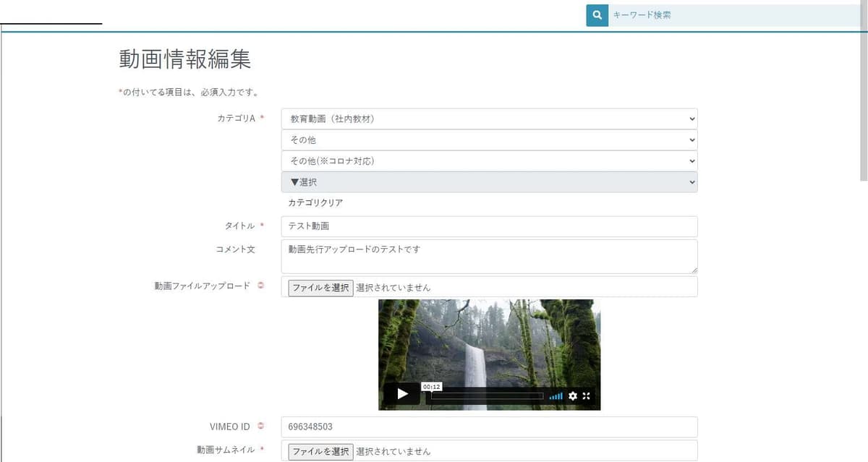This screenshot has height=462, width=868.
Task: Play the waterfall video
Action: pos(401,394)
